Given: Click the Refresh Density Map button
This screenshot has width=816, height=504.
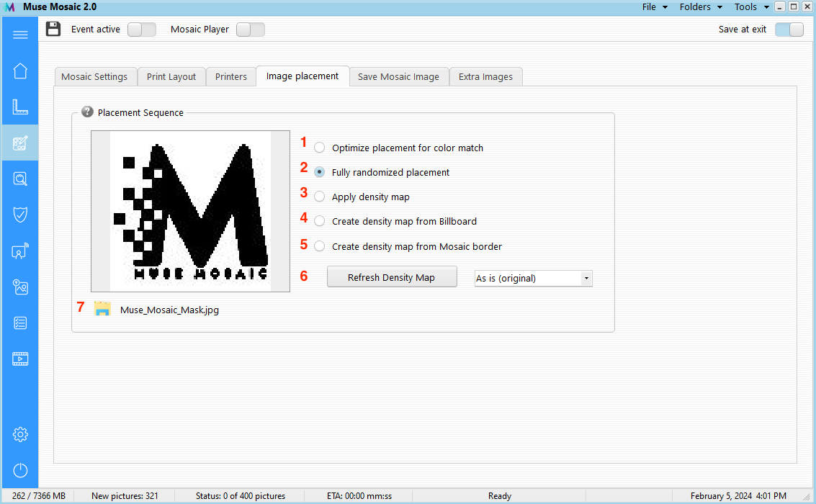Looking at the screenshot, I should coord(392,277).
